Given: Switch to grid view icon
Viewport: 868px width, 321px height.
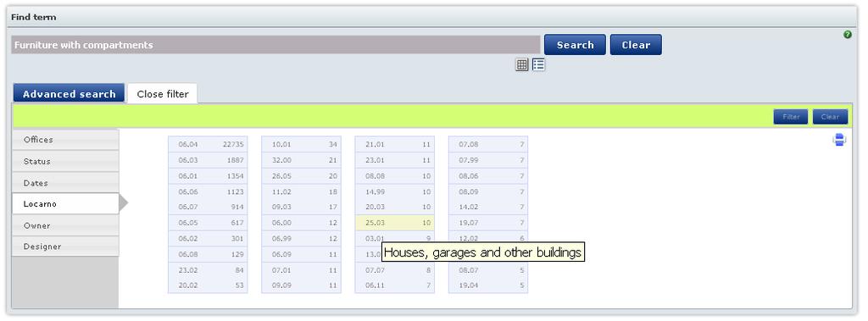Looking at the screenshot, I should click(521, 64).
